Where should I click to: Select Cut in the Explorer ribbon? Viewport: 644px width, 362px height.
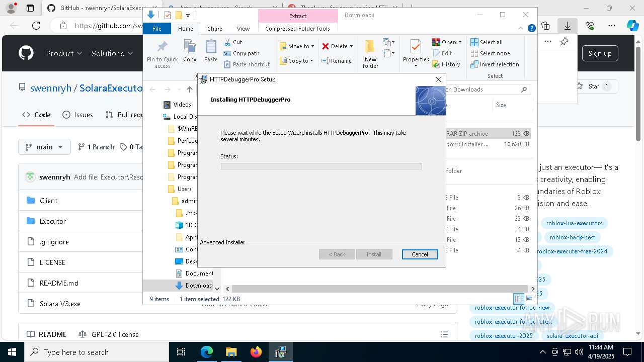[x=233, y=42]
